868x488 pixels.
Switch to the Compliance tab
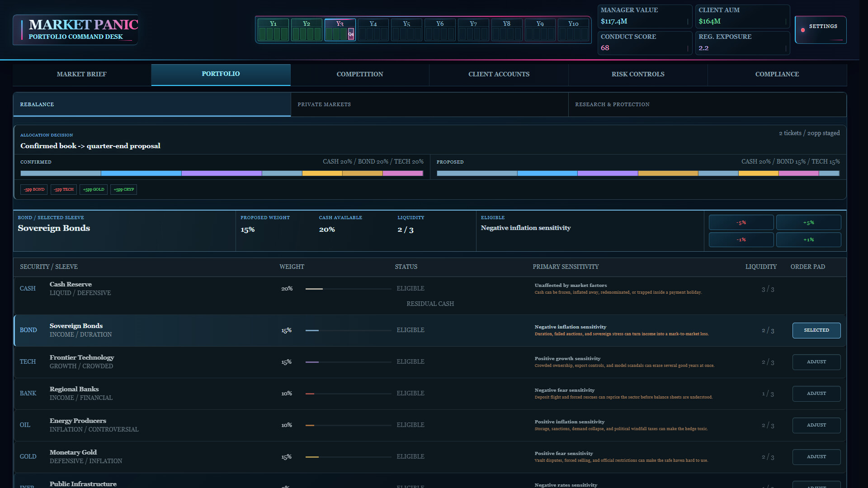(x=777, y=75)
